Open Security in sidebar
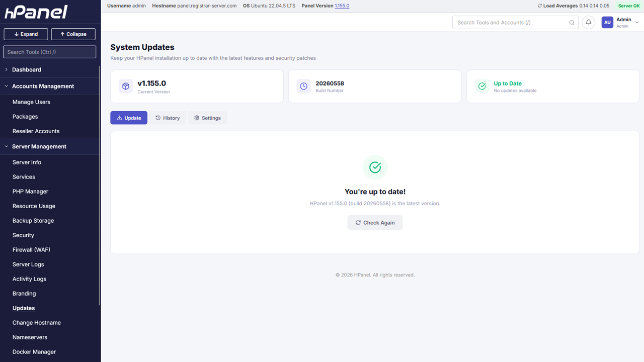Viewport: 644px width, 362px height. pyautogui.click(x=23, y=235)
